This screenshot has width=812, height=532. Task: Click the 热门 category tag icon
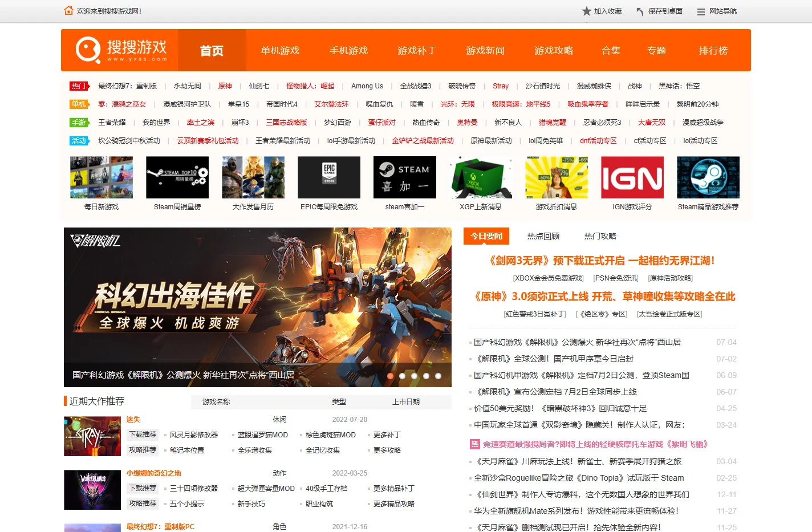tap(80, 86)
